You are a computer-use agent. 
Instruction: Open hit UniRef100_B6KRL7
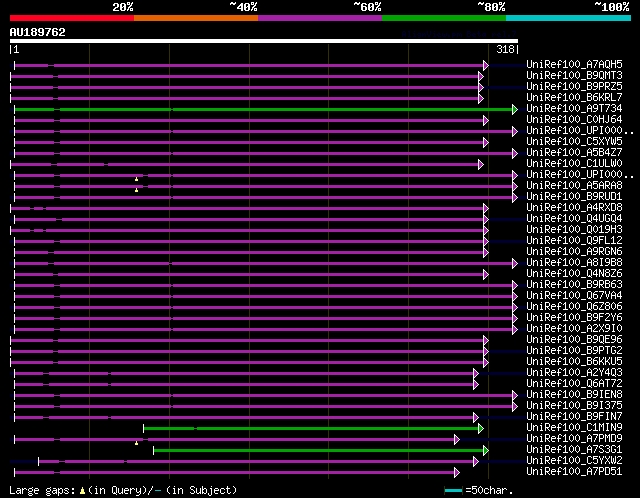pyautogui.click(x=574, y=98)
